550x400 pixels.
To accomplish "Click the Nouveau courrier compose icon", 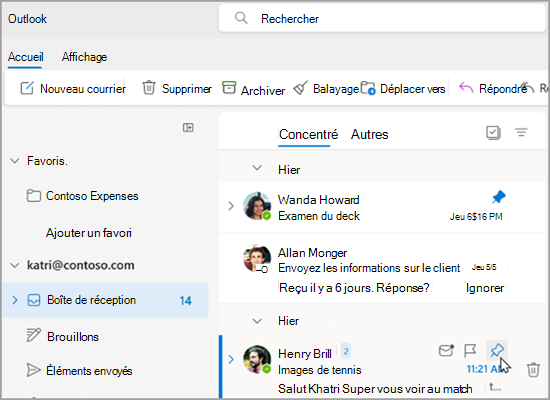I will (27, 88).
